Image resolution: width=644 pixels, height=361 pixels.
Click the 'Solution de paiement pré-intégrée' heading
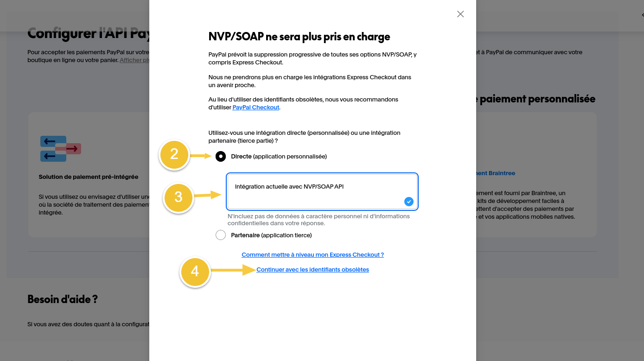(x=89, y=177)
